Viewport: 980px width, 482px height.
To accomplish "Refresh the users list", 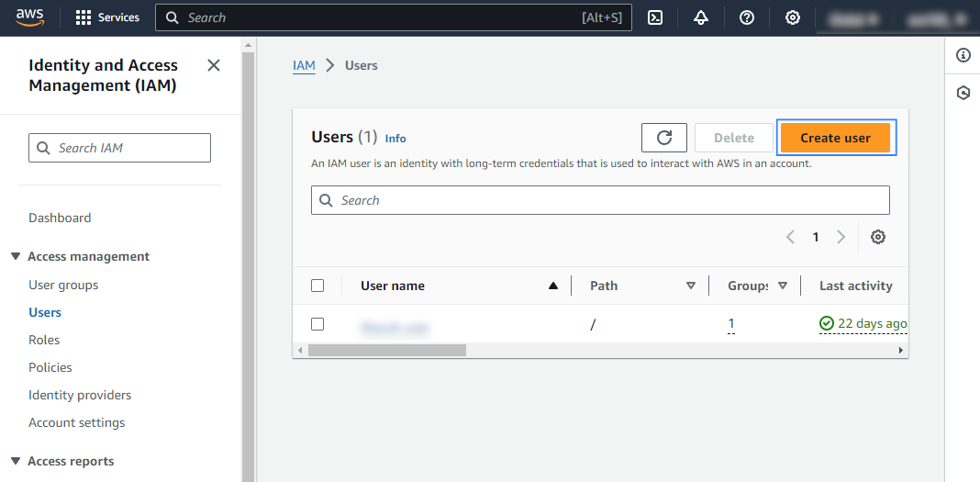I will pos(664,138).
